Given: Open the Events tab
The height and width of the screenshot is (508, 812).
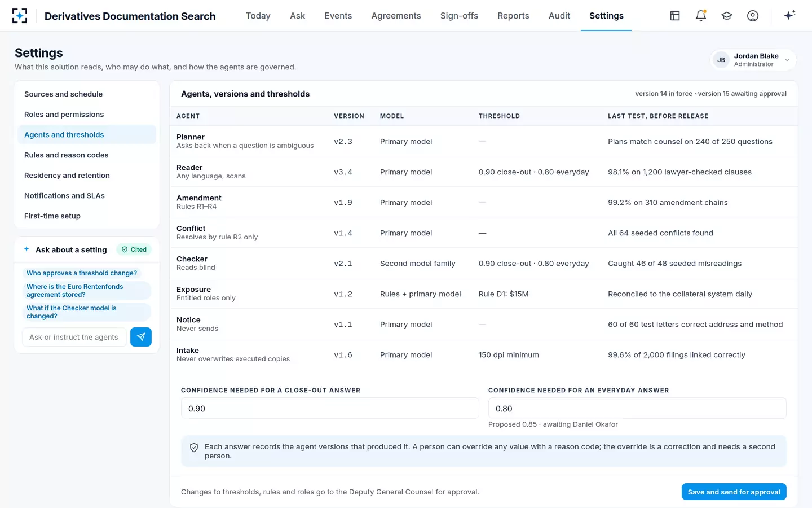Looking at the screenshot, I should 338,16.
